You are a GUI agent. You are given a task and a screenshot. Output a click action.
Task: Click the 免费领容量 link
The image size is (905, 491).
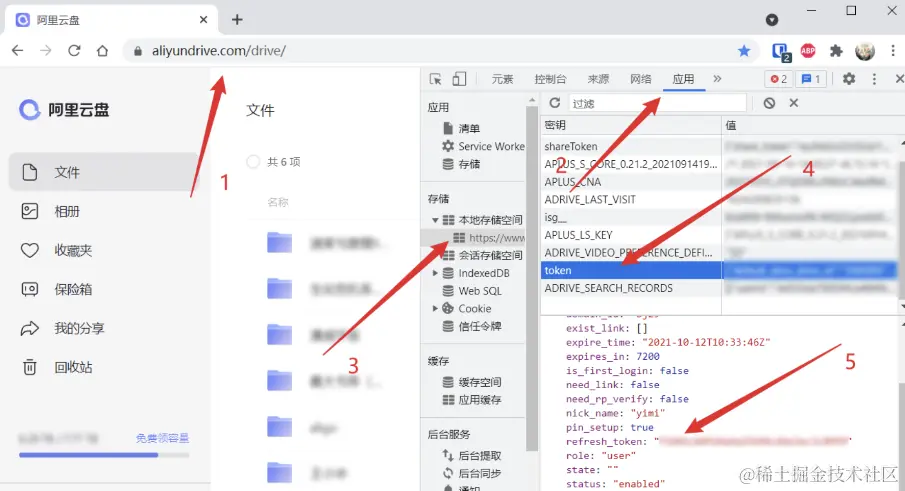point(162,438)
